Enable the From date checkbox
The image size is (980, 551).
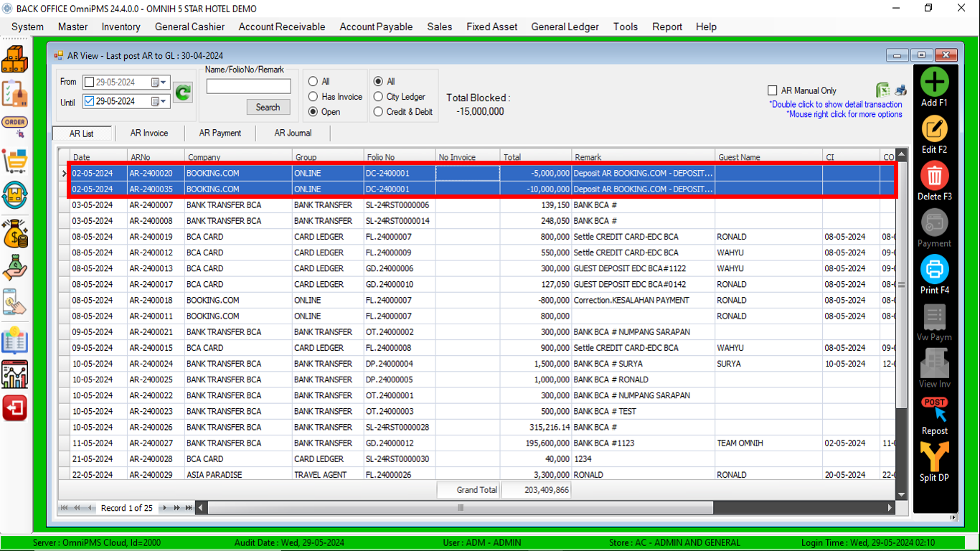(x=89, y=82)
